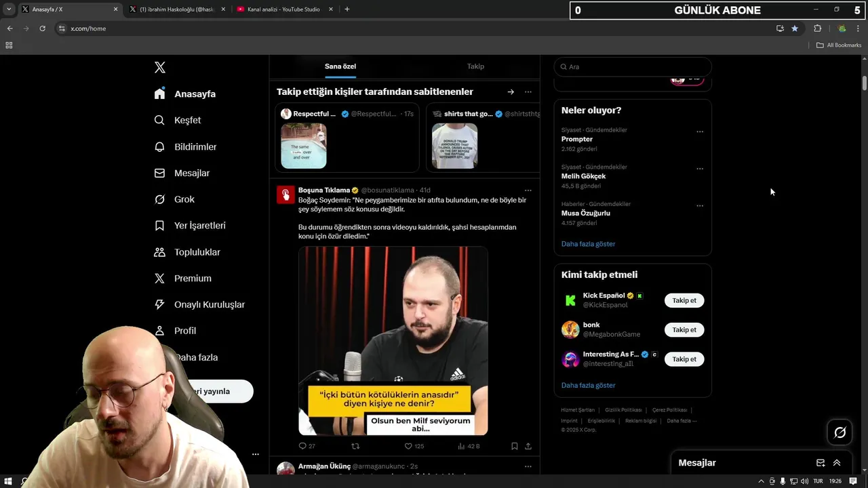Viewport: 868px width, 488px height.
Task: Open Keşfet search icon in sidebar
Action: (x=159, y=120)
